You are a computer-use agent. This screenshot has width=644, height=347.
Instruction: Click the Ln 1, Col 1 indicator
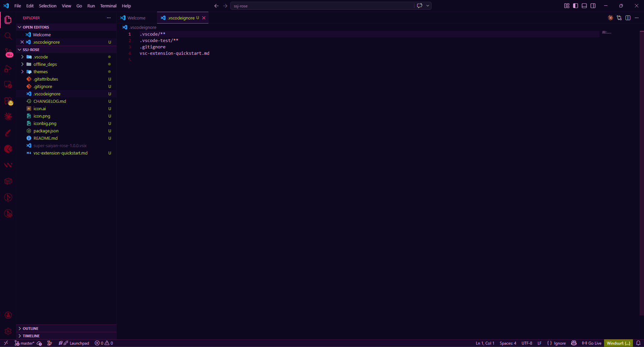point(485,343)
